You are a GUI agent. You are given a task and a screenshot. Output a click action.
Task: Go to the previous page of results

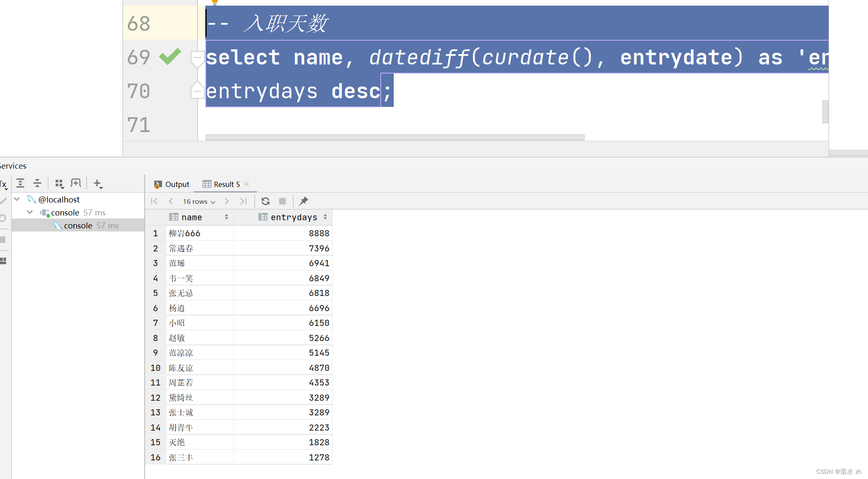point(171,201)
